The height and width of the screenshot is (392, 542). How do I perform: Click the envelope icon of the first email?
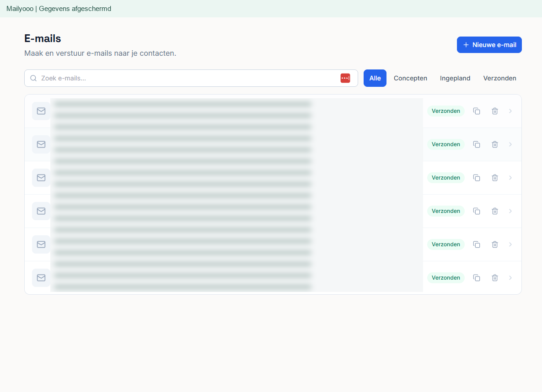click(41, 111)
